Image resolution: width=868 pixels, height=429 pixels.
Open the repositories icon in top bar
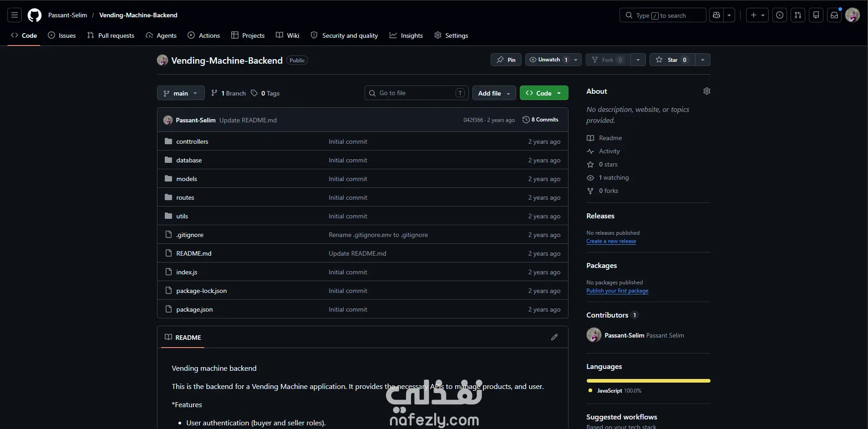click(x=816, y=15)
